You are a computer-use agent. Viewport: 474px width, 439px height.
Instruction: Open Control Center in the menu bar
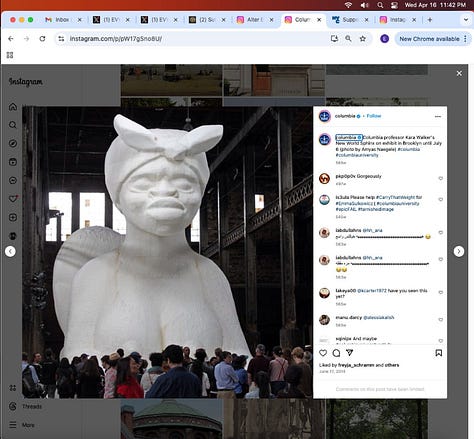coord(394,5)
